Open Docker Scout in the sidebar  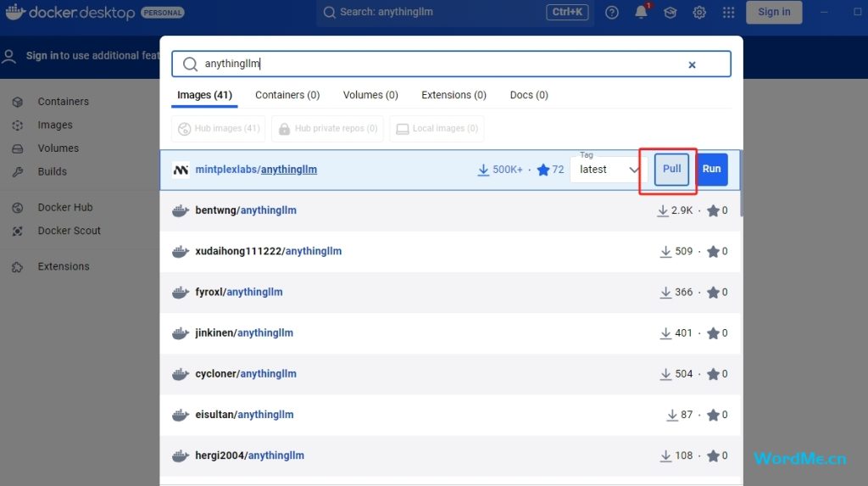tap(70, 231)
